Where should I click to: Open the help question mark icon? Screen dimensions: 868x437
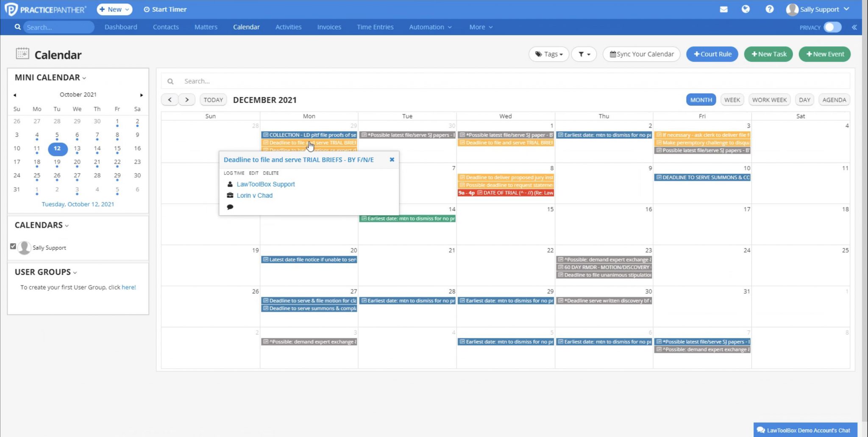pos(769,9)
